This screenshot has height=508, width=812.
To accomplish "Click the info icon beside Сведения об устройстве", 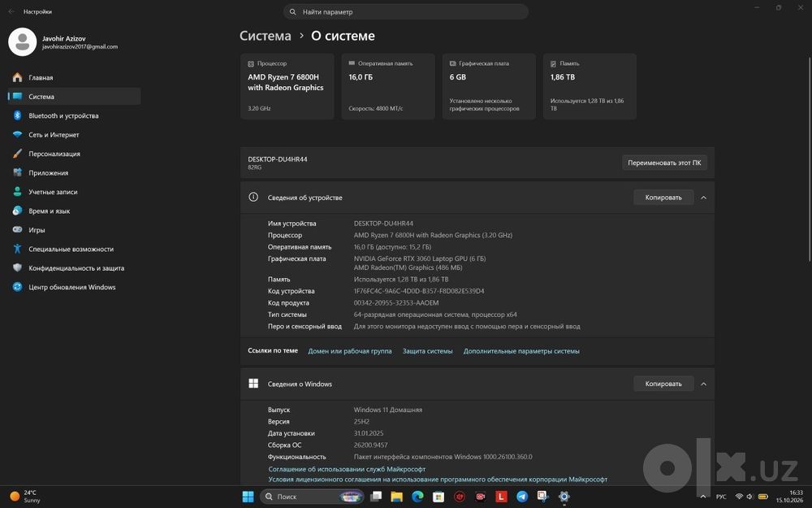I will point(253,197).
